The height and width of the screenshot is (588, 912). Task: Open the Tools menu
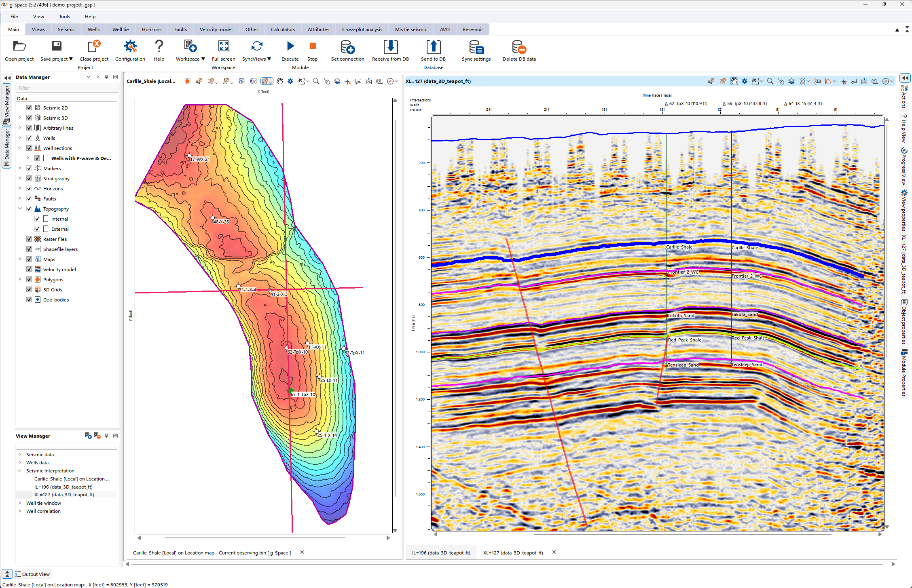[x=64, y=17]
